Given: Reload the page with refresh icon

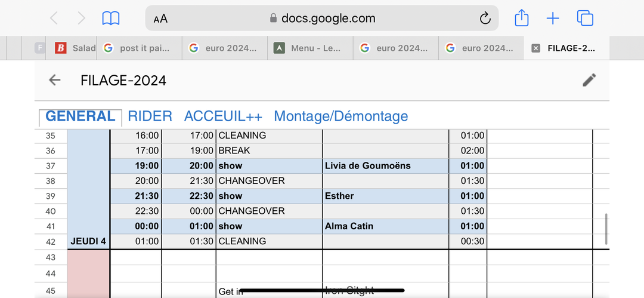Looking at the screenshot, I should click(485, 19).
